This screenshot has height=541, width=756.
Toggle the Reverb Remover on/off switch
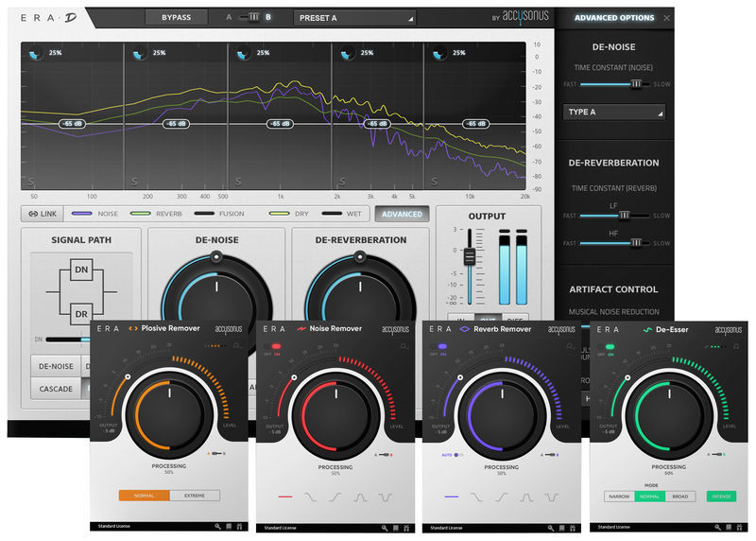[x=438, y=346]
